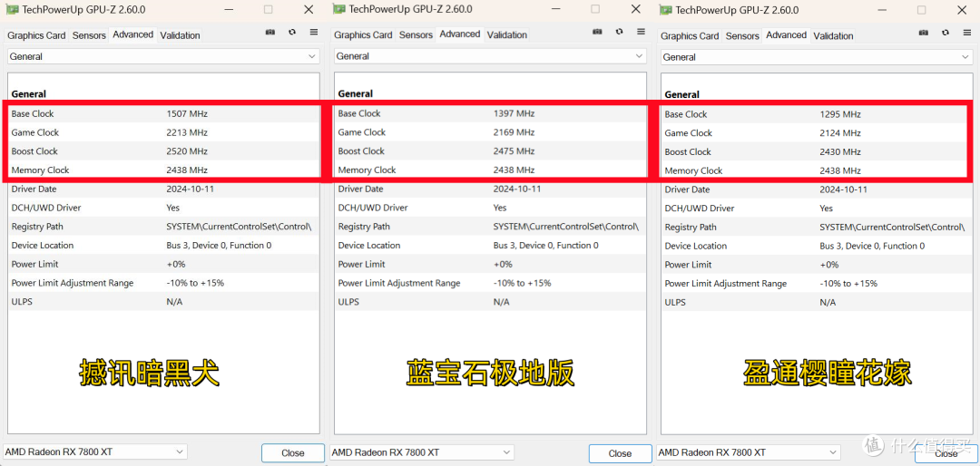Click Memory Clock row in left window
Image resolution: width=980 pixels, height=466 pixels.
click(x=163, y=170)
